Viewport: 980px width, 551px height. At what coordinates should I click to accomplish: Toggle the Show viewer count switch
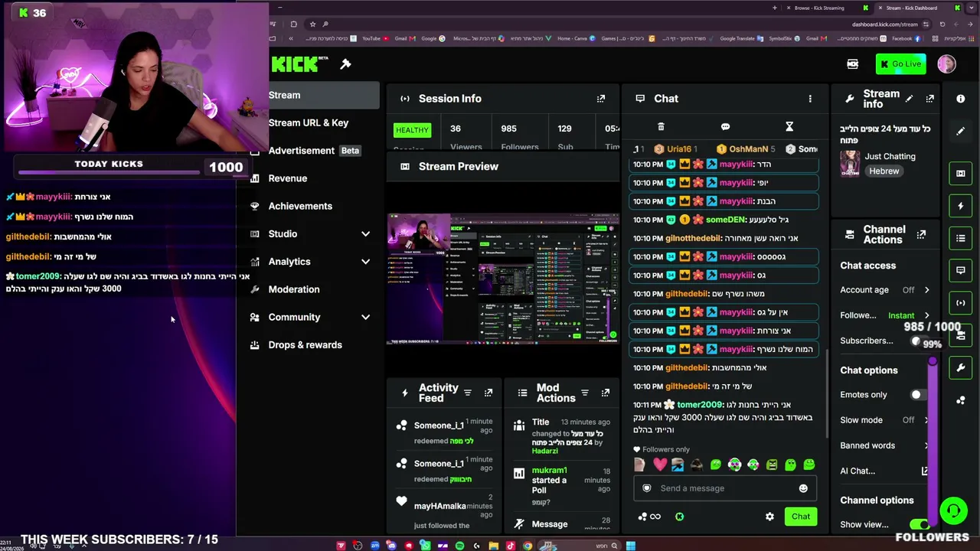pos(920,524)
